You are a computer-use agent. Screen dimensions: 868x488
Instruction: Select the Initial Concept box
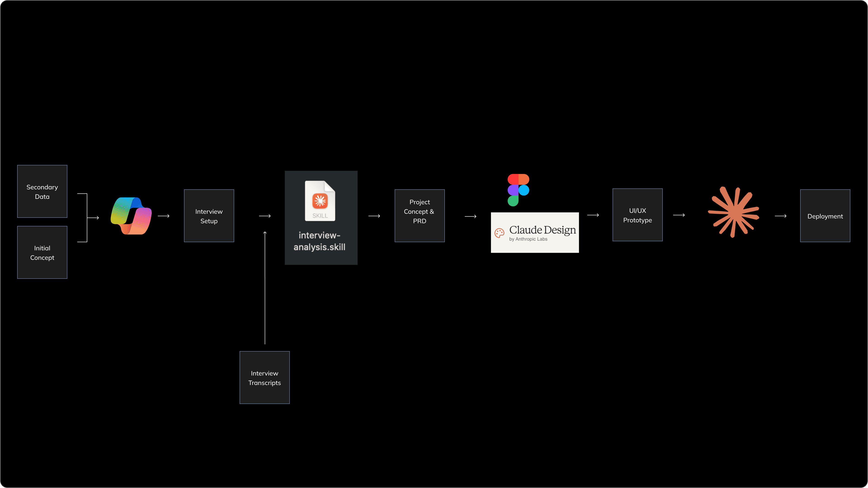tap(42, 252)
